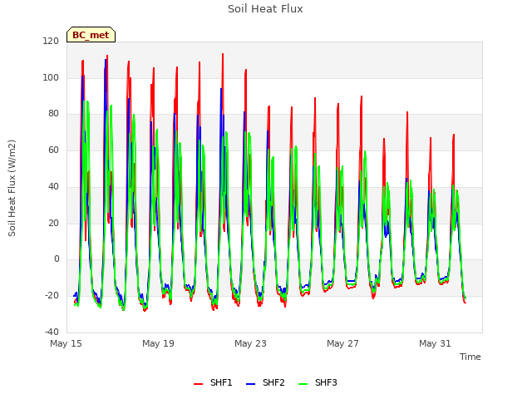The height and width of the screenshot is (399, 532).
Task: Click the 60 y-axis tick label
Action: point(53,150)
